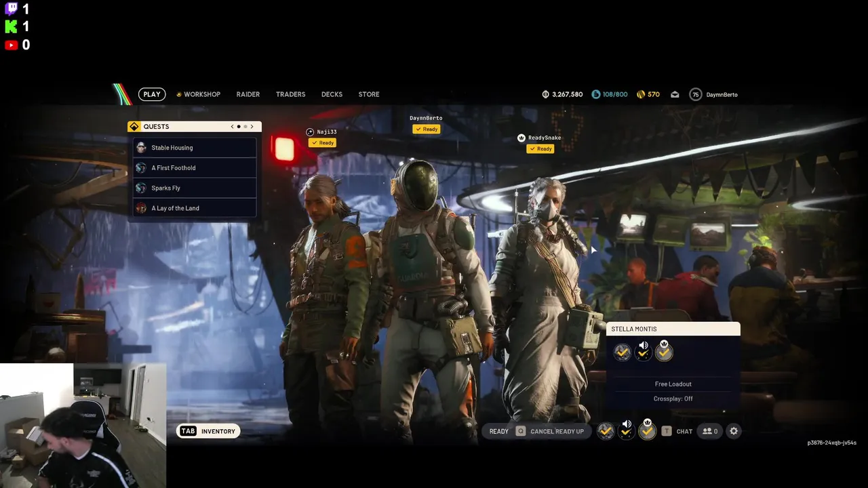Click the Crossplay: Off setting
The height and width of the screenshot is (488, 868).
pyautogui.click(x=673, y=399)
